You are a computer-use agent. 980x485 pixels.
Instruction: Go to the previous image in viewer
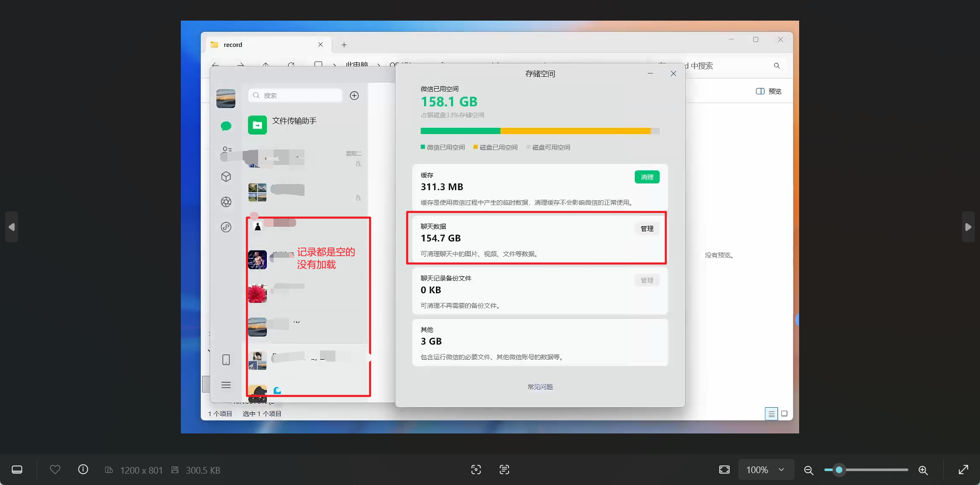pyautogui.click(x=11, y=227)
